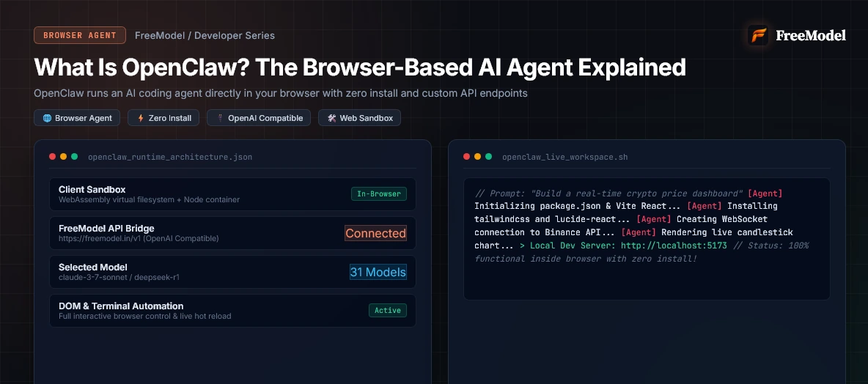Click green dot in runtime architecture window

tap(74, 157)
